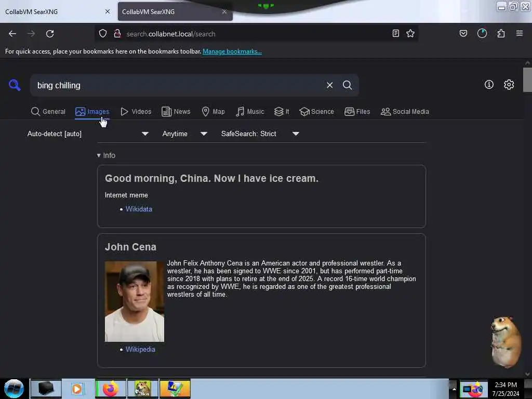Click the SearXNG magnifier logo

[x=15, y=85]
